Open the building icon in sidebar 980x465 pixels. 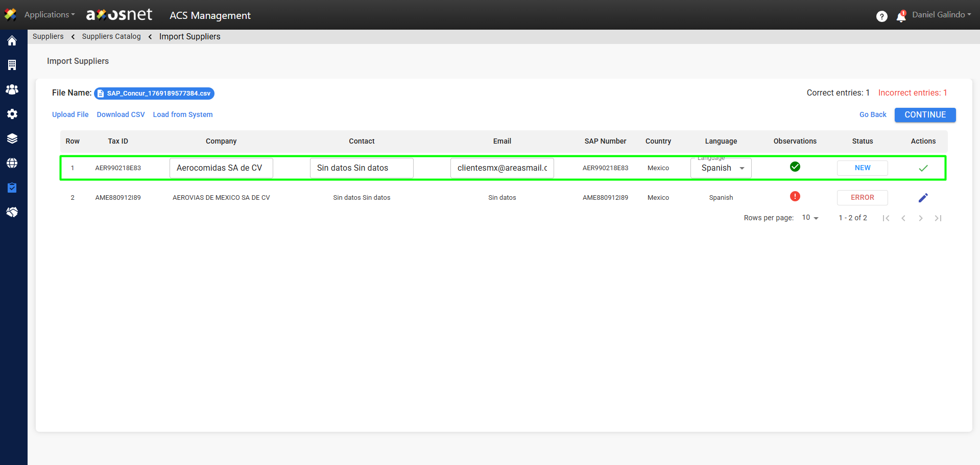pos(12,65)
